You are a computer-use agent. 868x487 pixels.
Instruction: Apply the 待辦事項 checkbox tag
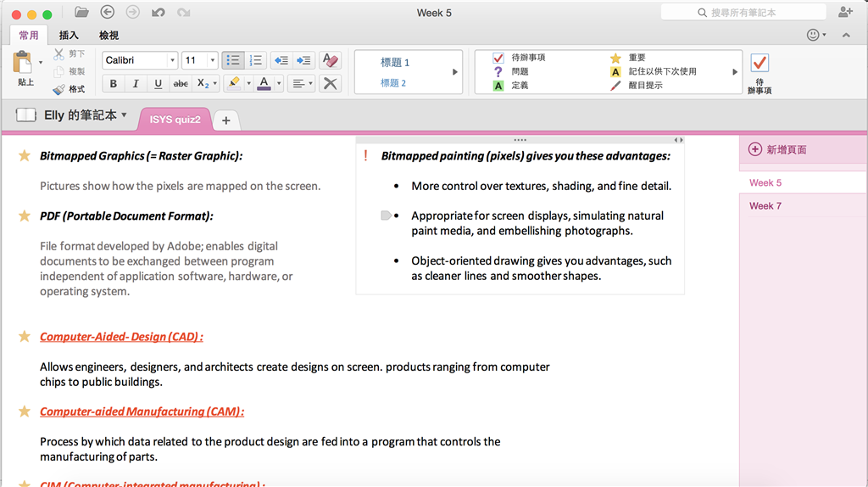point(519,58)
